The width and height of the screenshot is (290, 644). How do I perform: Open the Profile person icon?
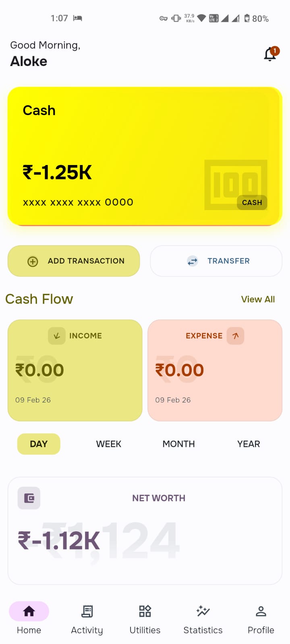click(x=261, y=611)
